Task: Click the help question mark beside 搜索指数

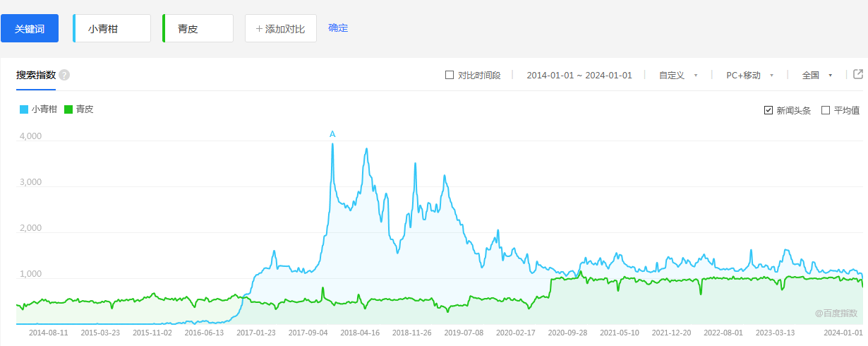Action: pyautogui.click(x=64, y=75)
